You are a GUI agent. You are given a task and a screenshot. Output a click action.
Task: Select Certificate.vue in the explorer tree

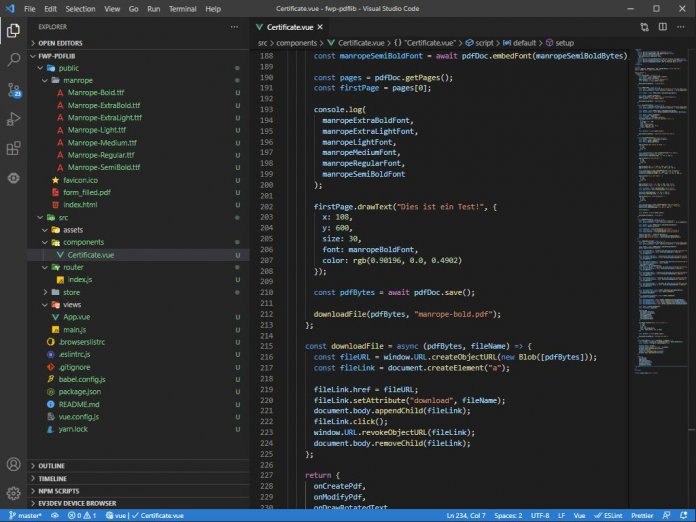[x=138, y=255]
